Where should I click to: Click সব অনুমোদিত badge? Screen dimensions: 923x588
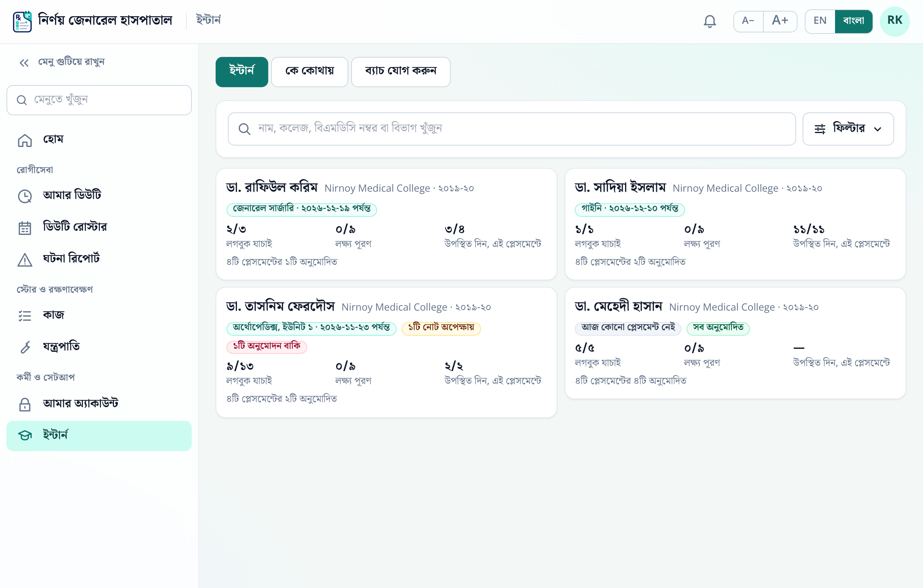[717, 328]
